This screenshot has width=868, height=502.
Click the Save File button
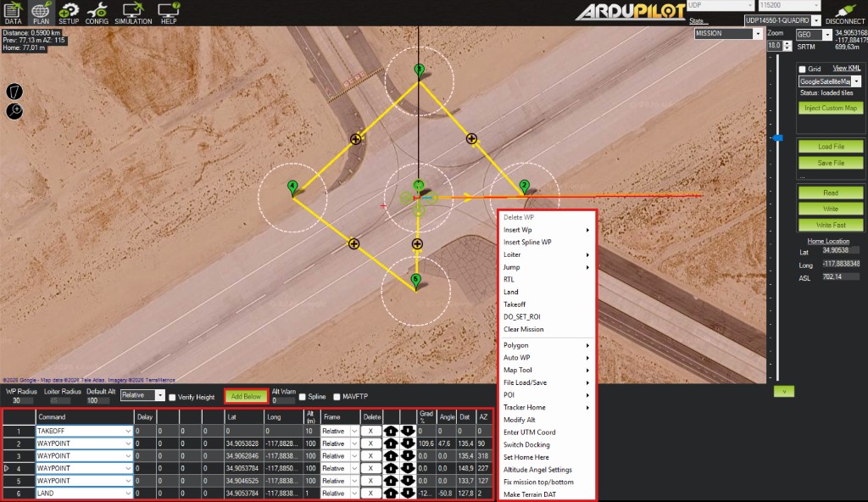(831, 163)
